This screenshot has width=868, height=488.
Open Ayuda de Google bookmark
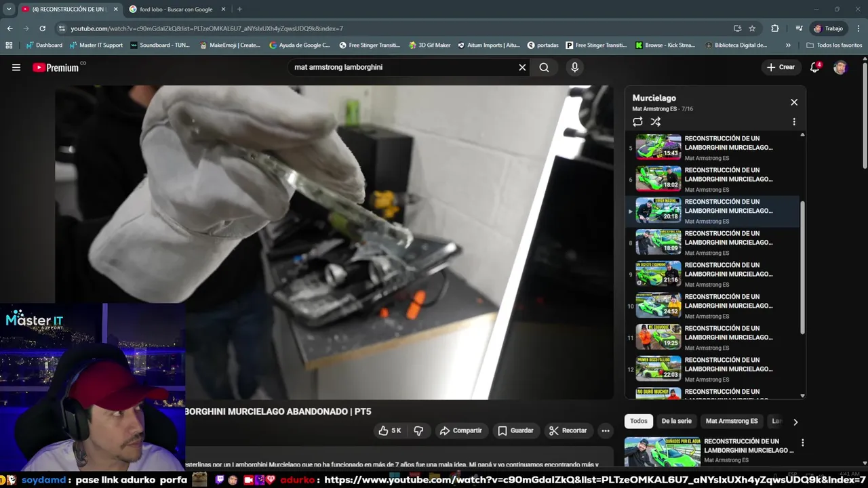point(300,45)
